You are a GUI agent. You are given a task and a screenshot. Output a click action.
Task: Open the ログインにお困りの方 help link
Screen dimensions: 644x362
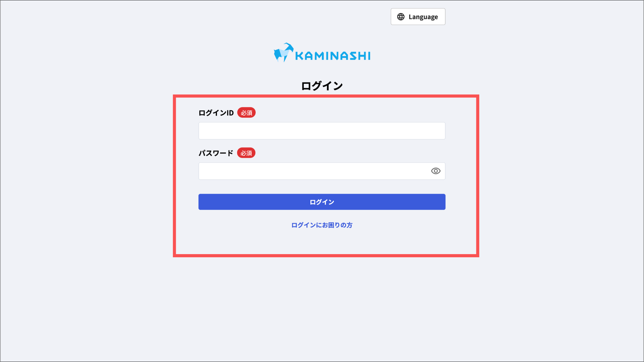point(322,225)
